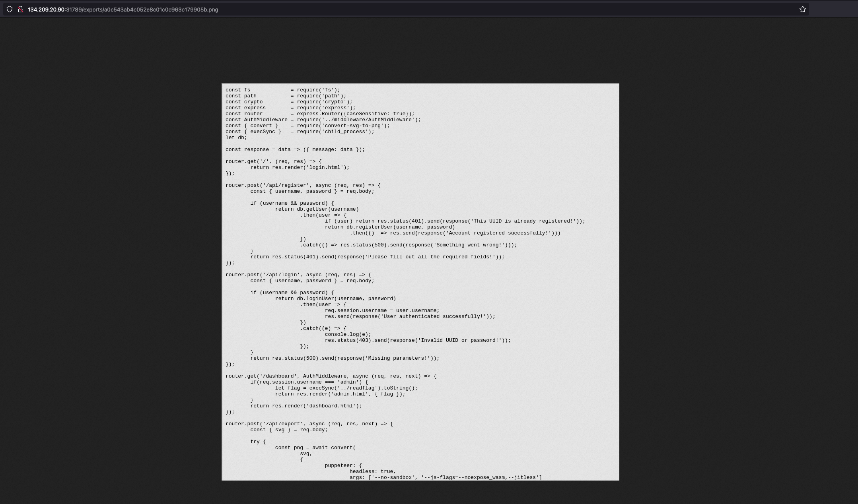Click the tracking protection shield icon
Viewport: 858px width, 504px height.
click(10, 9)
